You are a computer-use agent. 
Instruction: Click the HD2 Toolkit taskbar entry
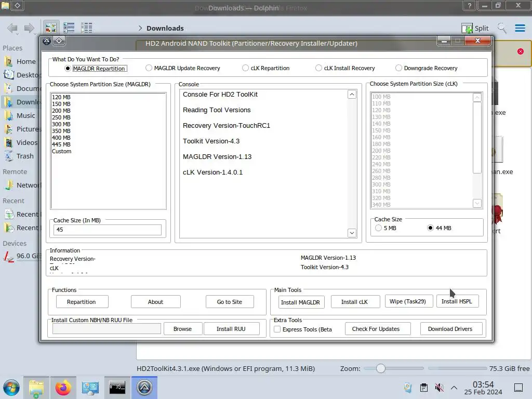coord(144,388)
